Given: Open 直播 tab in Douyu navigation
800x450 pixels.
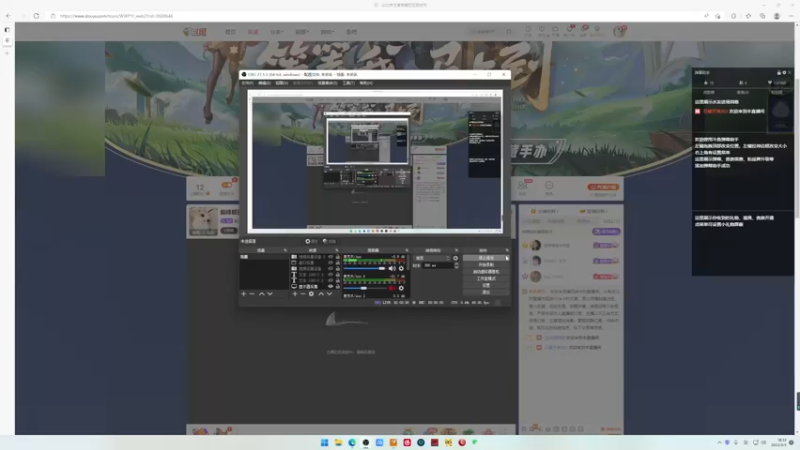Looking at the screenshot, I should point(253,32).
